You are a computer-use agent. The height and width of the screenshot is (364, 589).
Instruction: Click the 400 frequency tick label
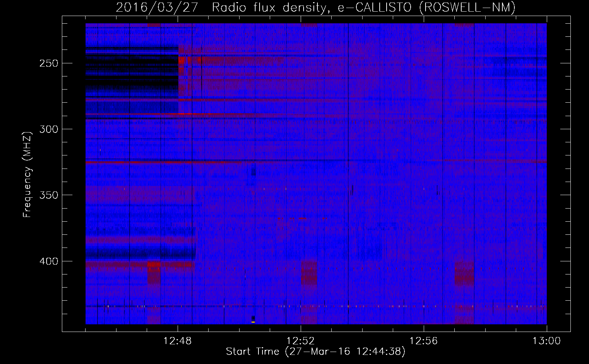coord(49,261)
